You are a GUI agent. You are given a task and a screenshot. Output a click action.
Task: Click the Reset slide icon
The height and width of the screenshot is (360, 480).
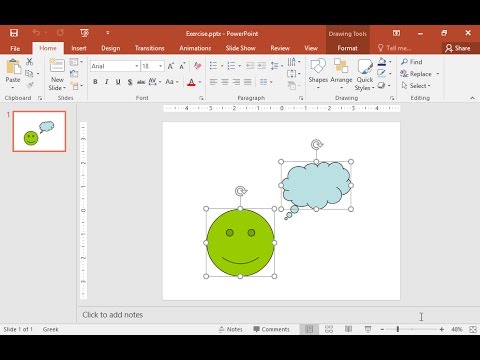point(74,74)
